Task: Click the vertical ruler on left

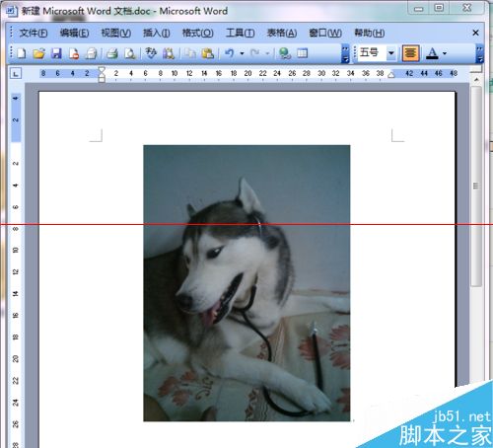Action: [x=16, y=269]
